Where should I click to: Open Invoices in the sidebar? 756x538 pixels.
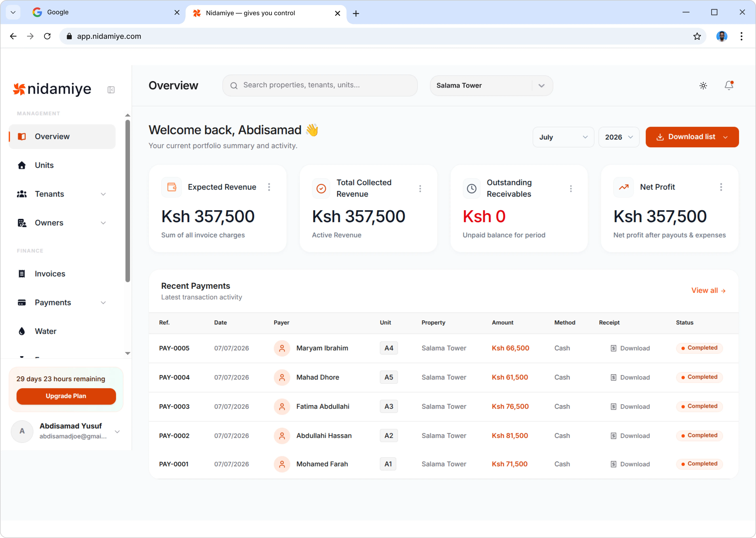click(62, 274)
